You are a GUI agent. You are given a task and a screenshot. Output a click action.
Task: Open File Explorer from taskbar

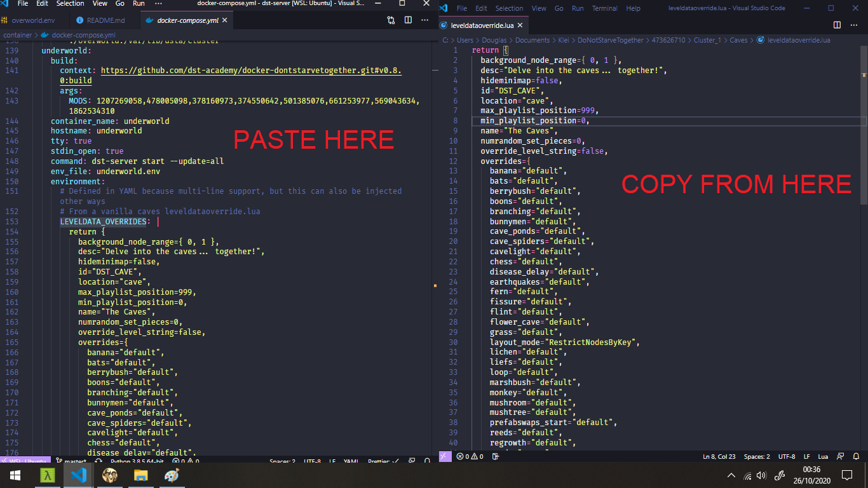(140, 475)
